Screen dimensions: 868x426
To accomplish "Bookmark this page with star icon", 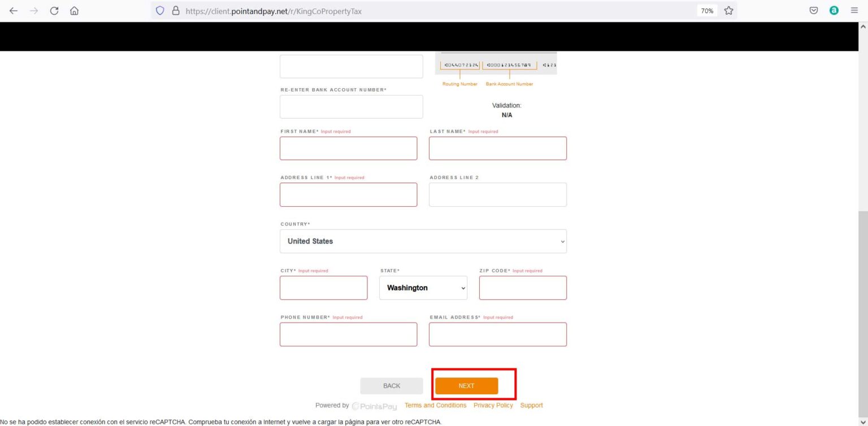I will click(x=728, y=11).
